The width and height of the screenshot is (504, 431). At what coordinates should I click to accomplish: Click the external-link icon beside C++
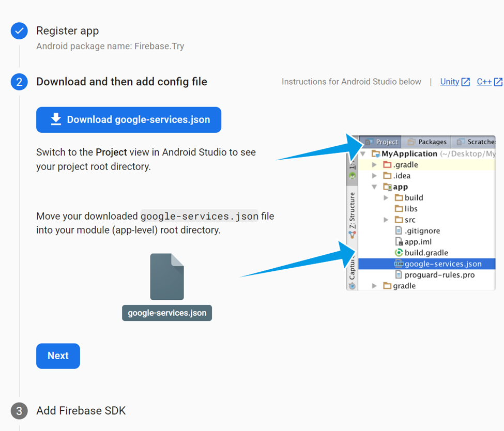click(x=498, y=82)
